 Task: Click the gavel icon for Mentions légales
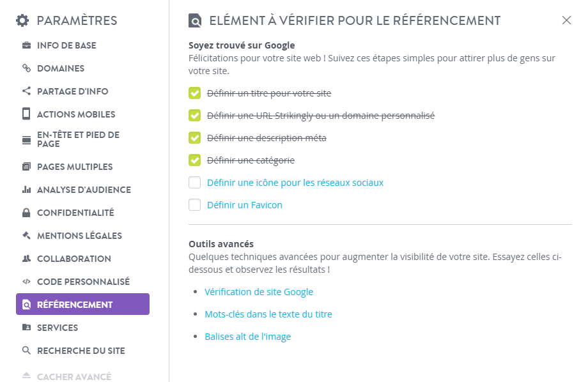(x=26, y=236)
